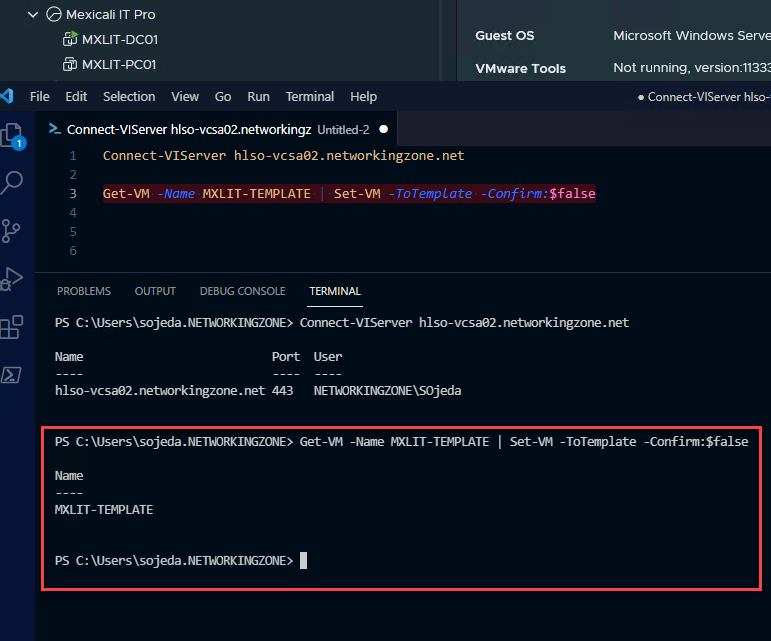Open the Run and Debug view

point(12,279)
